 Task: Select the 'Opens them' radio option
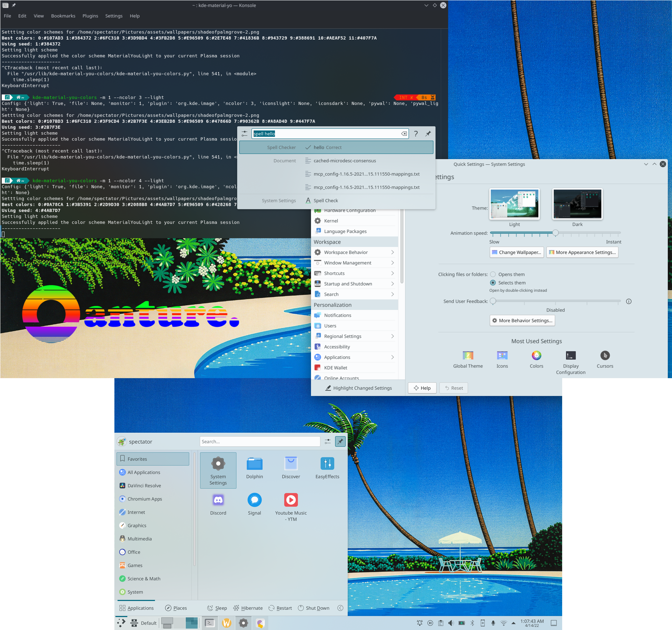(493, 274)
